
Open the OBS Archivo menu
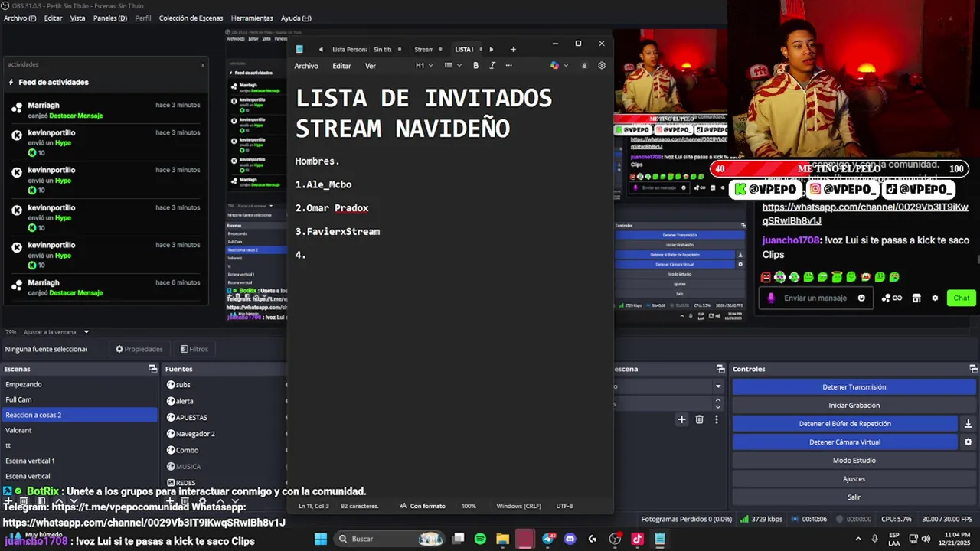19,18
